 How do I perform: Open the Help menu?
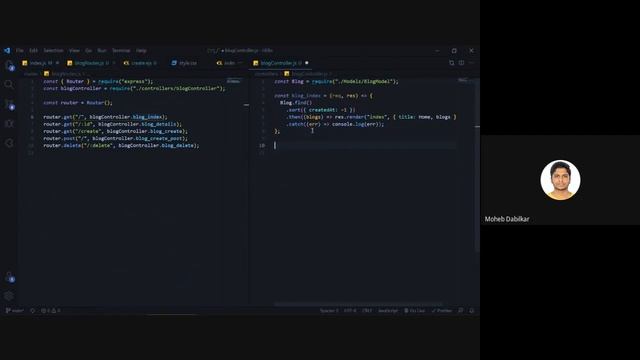(141, 51)
